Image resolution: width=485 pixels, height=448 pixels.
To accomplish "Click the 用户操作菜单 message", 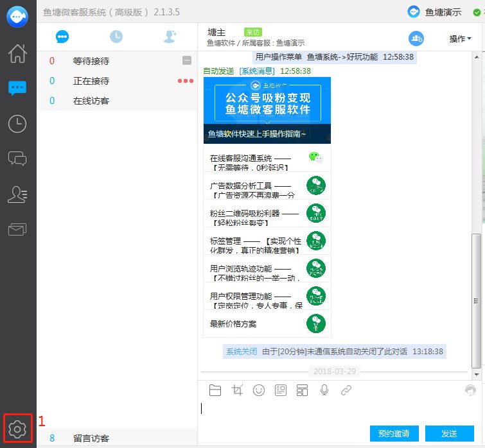I will coord(335,57).
